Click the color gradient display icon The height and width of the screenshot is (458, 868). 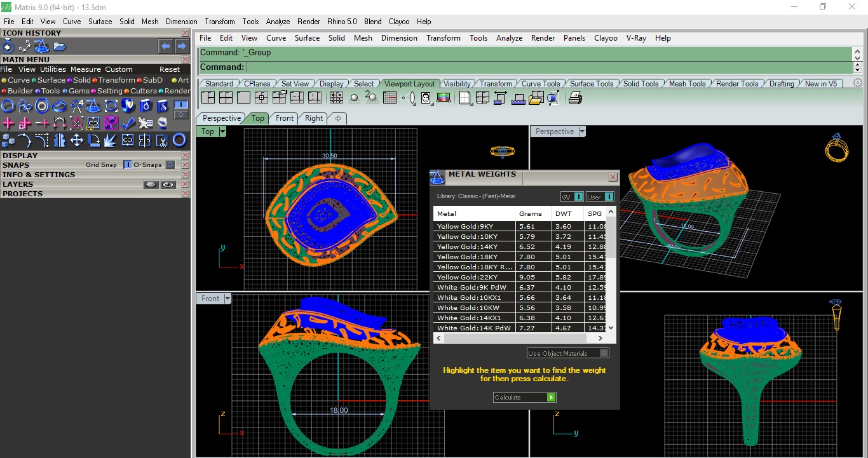pos(444,98)
